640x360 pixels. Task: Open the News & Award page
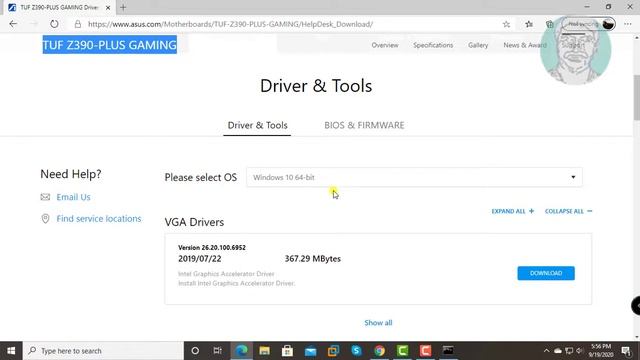coord(525,45)
